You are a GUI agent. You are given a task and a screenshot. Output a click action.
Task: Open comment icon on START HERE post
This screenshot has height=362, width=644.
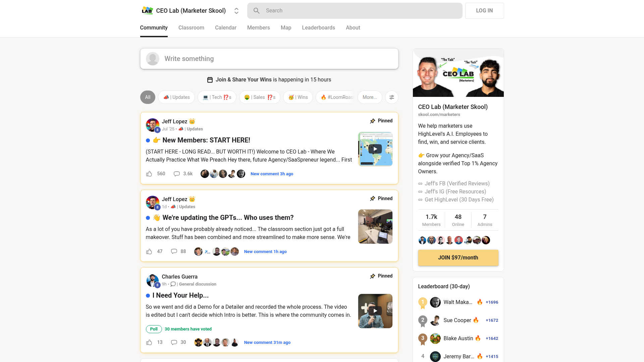(x=177, y=174)
